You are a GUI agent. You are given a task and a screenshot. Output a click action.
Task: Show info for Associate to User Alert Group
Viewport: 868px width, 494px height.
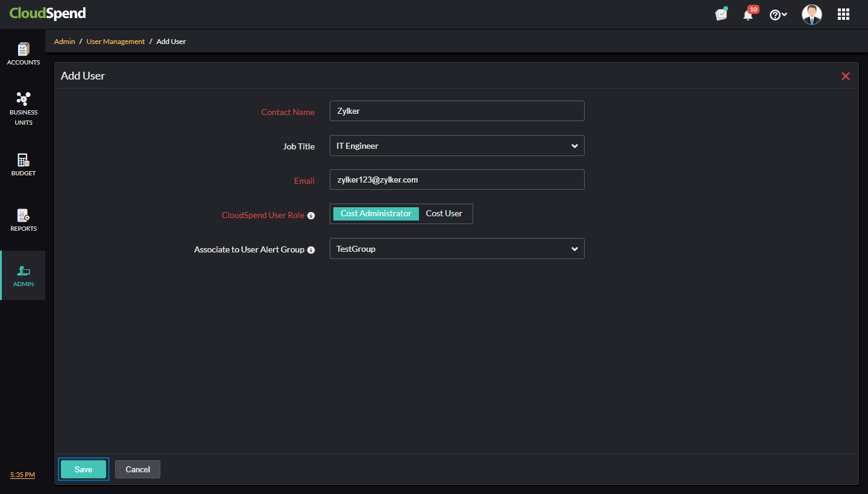311,250
